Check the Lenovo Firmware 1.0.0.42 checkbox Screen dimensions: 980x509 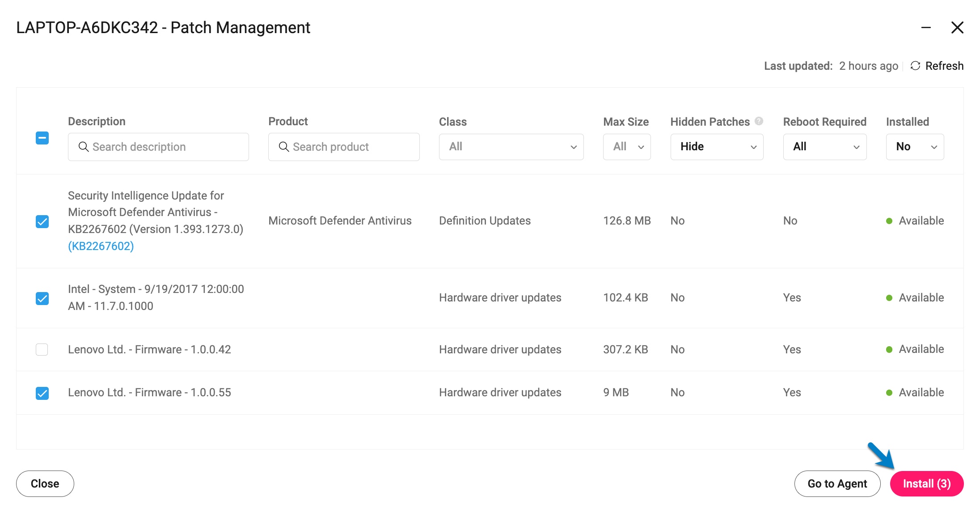point(42,349)
